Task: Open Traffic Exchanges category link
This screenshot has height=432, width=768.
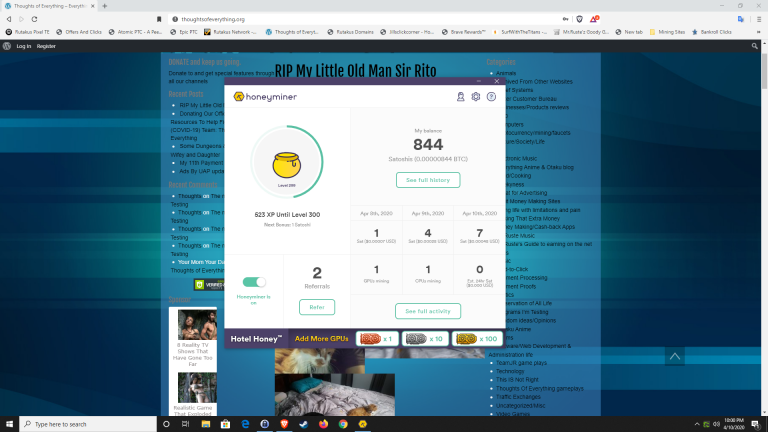Action: tap(518, 397)
